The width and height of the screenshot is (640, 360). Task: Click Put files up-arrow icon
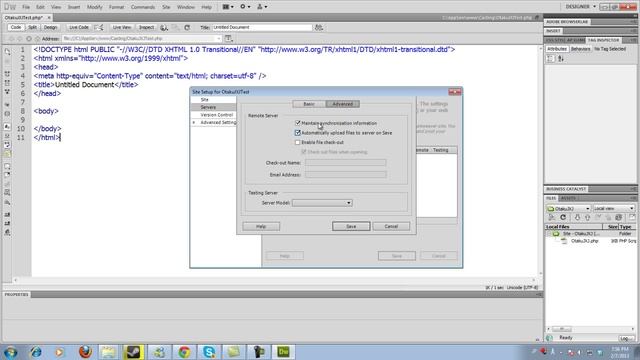coord(588,218)
